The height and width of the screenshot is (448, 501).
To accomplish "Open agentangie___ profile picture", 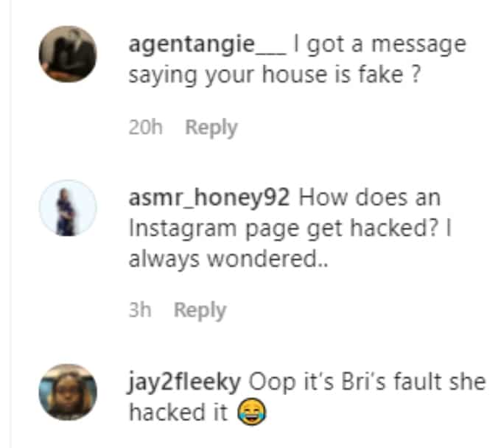I will (68, 54).
